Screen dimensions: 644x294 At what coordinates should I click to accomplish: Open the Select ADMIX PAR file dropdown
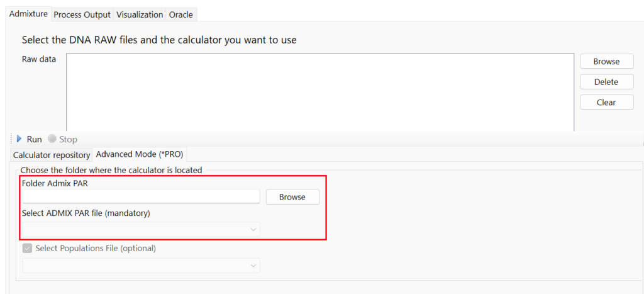click(141, 230)
